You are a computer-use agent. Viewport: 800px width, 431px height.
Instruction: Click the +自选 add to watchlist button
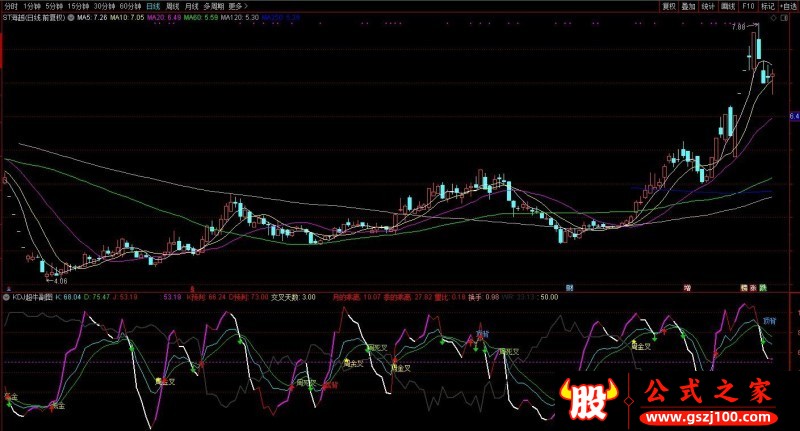pyautogui.click(x=788, y=5)
